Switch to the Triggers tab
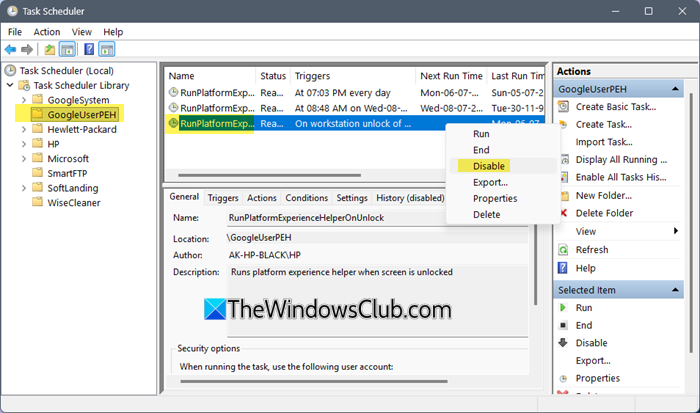700x413 pixels. pyautogui.click(x=223, y=198)
